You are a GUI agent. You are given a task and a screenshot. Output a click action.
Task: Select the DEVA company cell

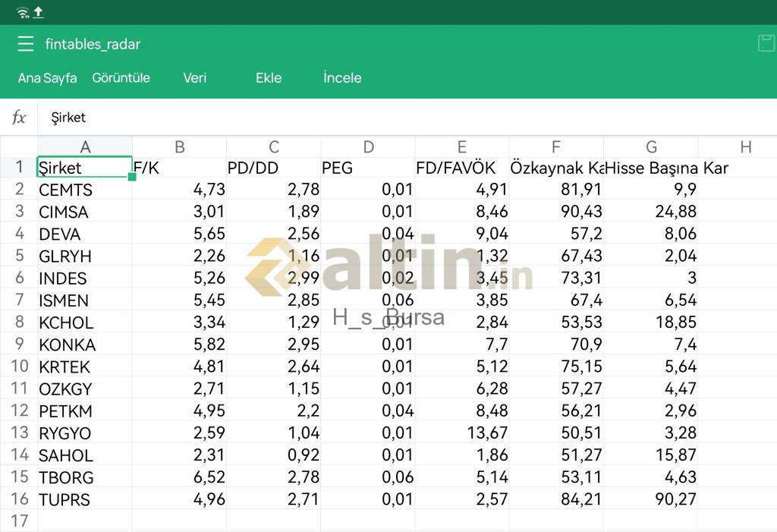85,234
